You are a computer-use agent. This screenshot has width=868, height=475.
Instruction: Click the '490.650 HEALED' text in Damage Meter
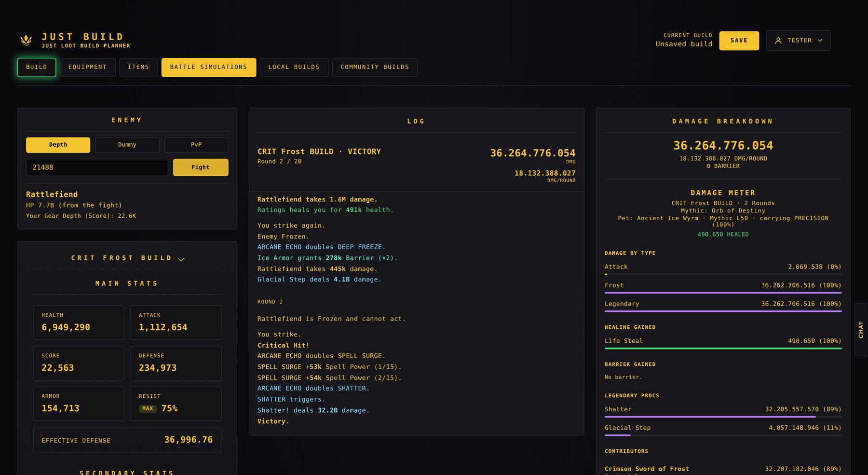[723, 235]
